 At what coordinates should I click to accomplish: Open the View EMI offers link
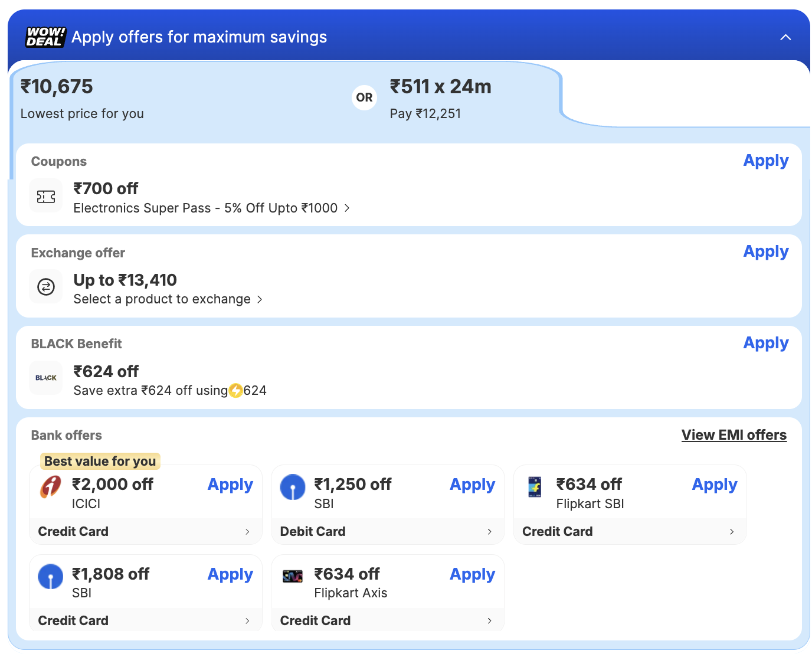pos(734,435)
